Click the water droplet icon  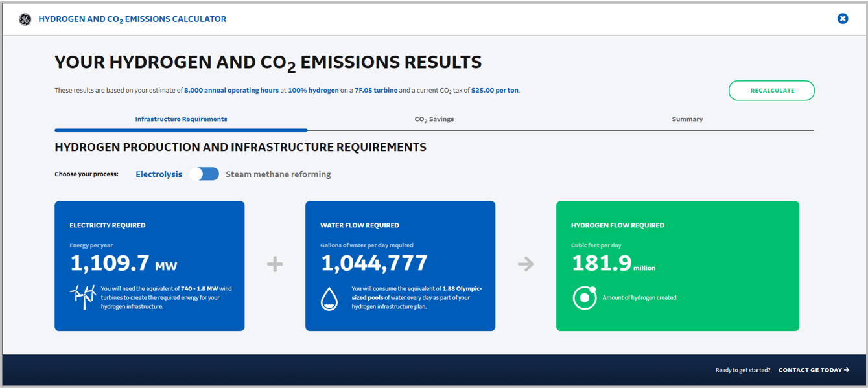[329, 299]
